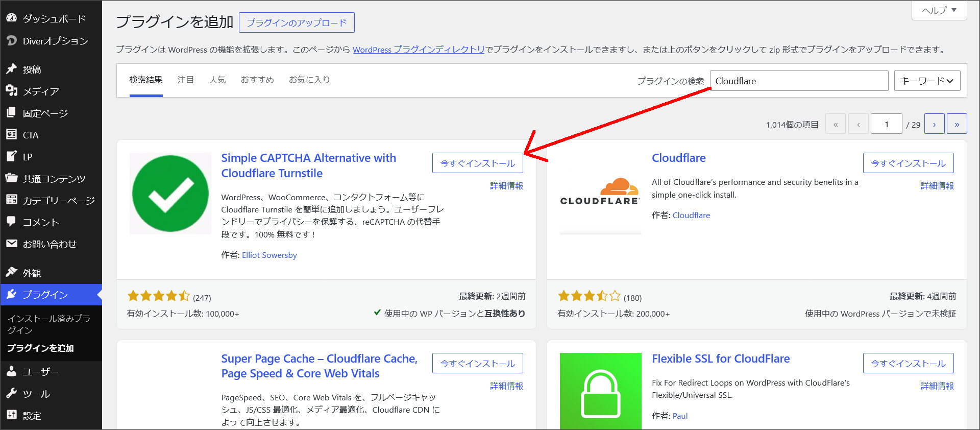
Task: Open the メディア media icon
Action: (11, 91)
